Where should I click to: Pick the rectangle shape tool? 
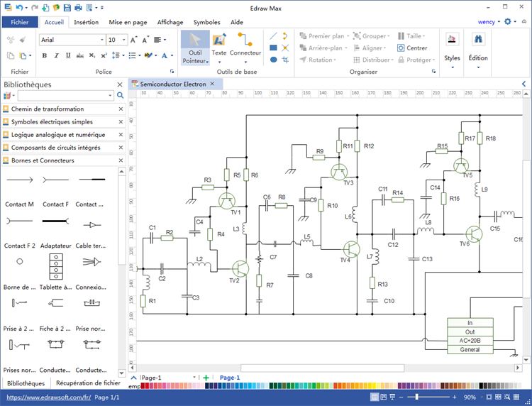tap(274, 48)
